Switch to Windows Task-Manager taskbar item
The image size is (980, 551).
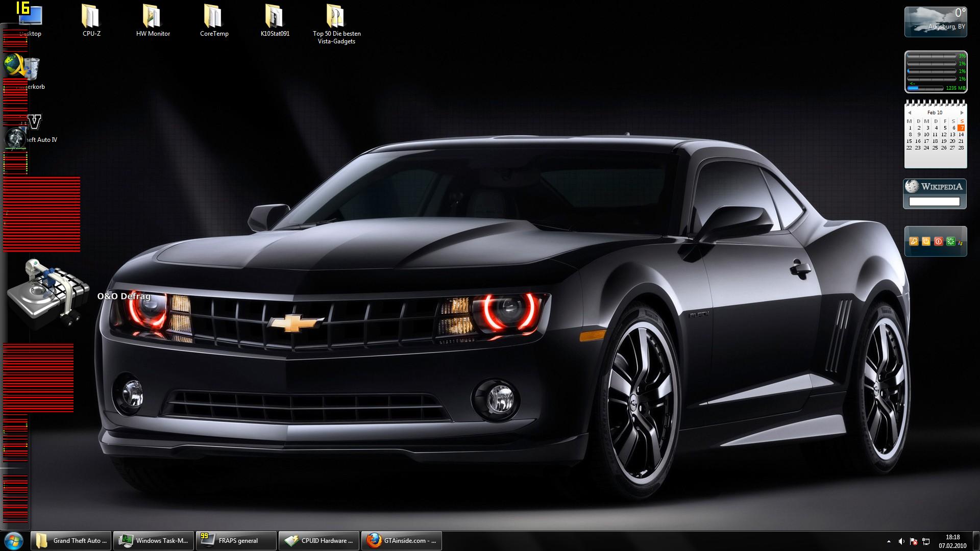tap(154, 541)
